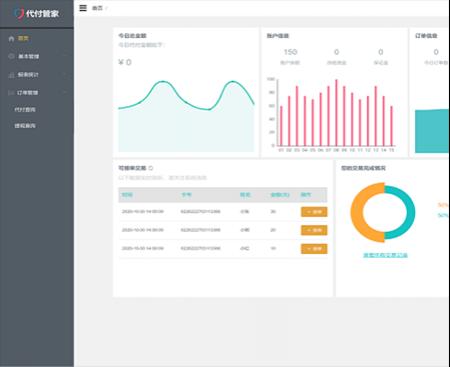450x367 pixels.
Task: Click the 今日总金额 card heading
Action: tap(132, 36)
